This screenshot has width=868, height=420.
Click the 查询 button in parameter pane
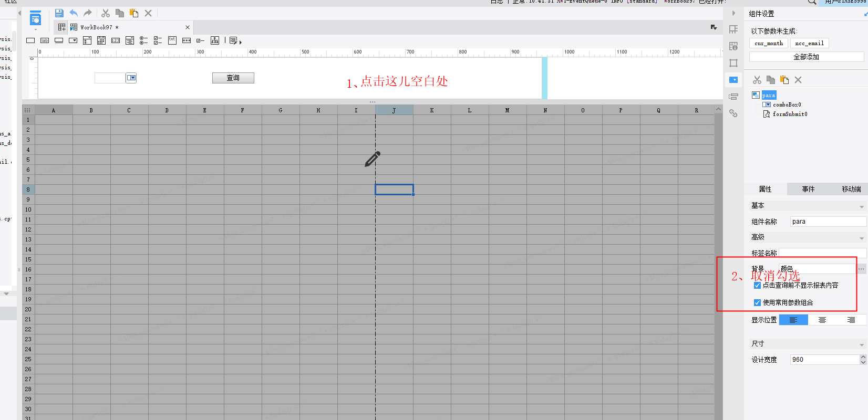pyautogui.click(x=233, y=78)
